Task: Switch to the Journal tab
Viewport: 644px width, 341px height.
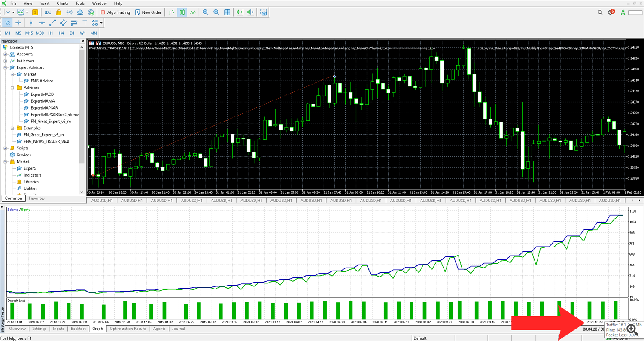Action: (178, 329)
